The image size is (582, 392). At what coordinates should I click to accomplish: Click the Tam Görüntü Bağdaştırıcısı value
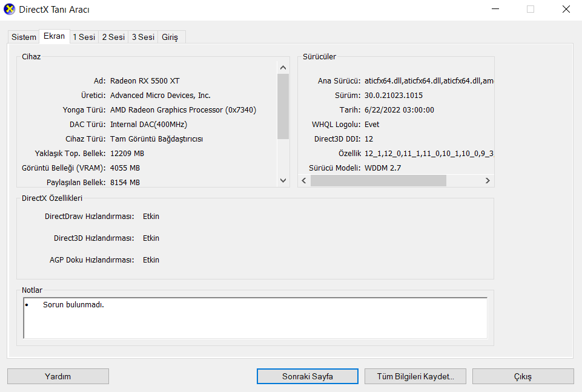[156, 139]
